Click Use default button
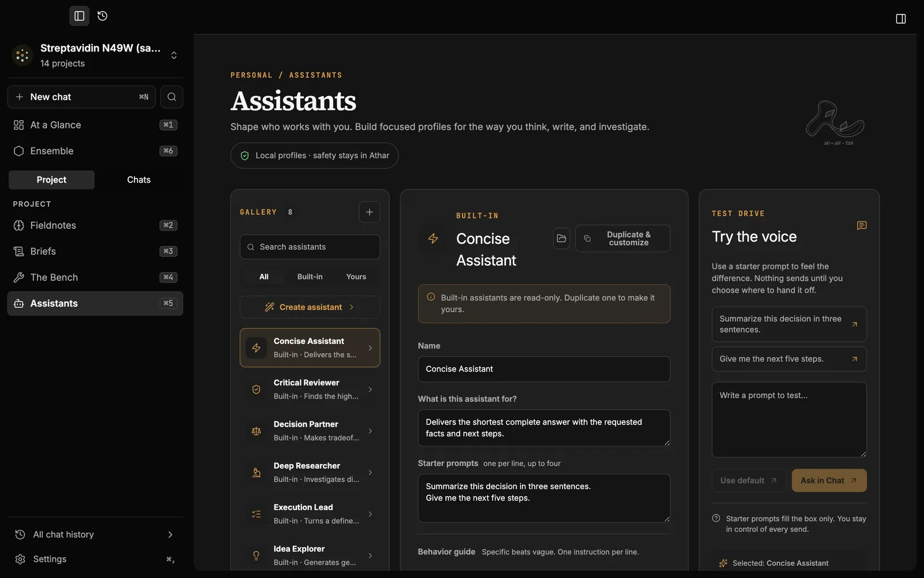This screenshot has width=924, height=578. click(749, 481)
